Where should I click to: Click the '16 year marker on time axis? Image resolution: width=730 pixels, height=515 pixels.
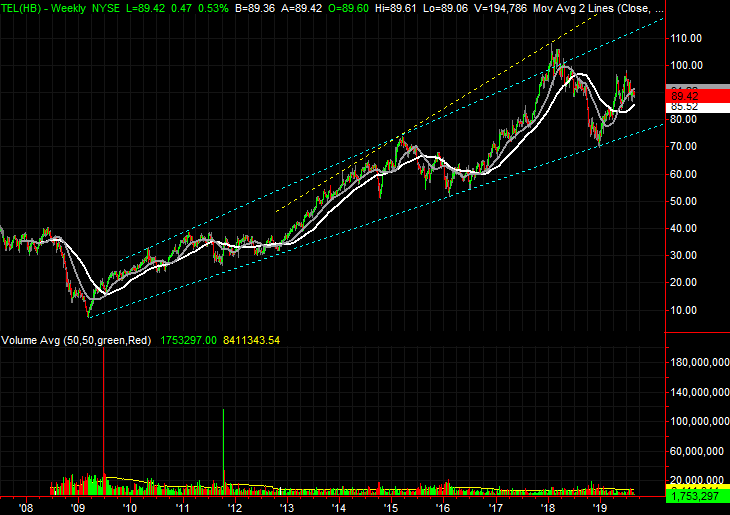444,508
